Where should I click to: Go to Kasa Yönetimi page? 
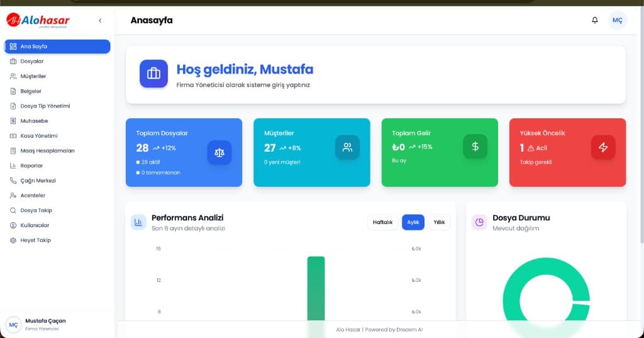coord(57,136)
